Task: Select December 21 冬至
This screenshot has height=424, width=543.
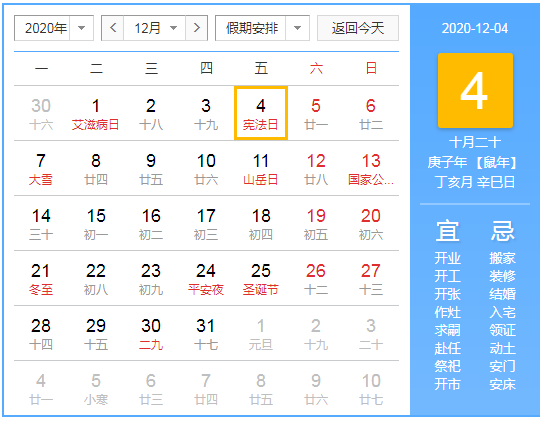Action: [x=41, y=279]
